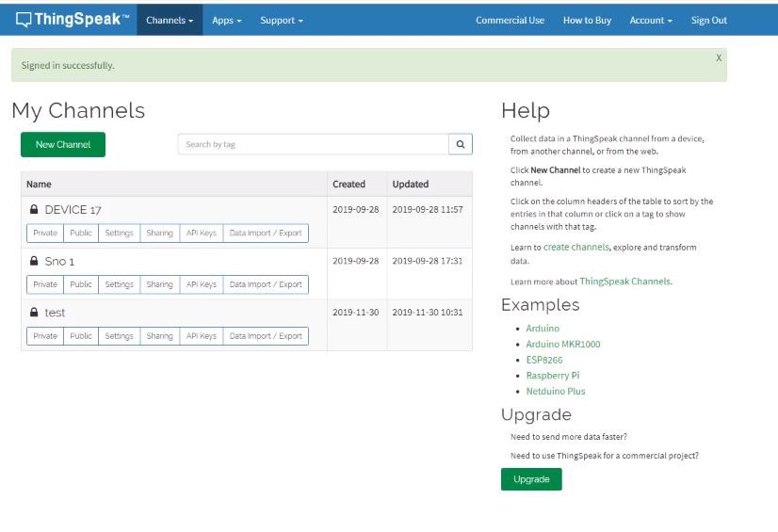This screenshot has width=778, height=532.
Task: Open Settings for DEVICE 17
Action: click(x=119, y=233)
